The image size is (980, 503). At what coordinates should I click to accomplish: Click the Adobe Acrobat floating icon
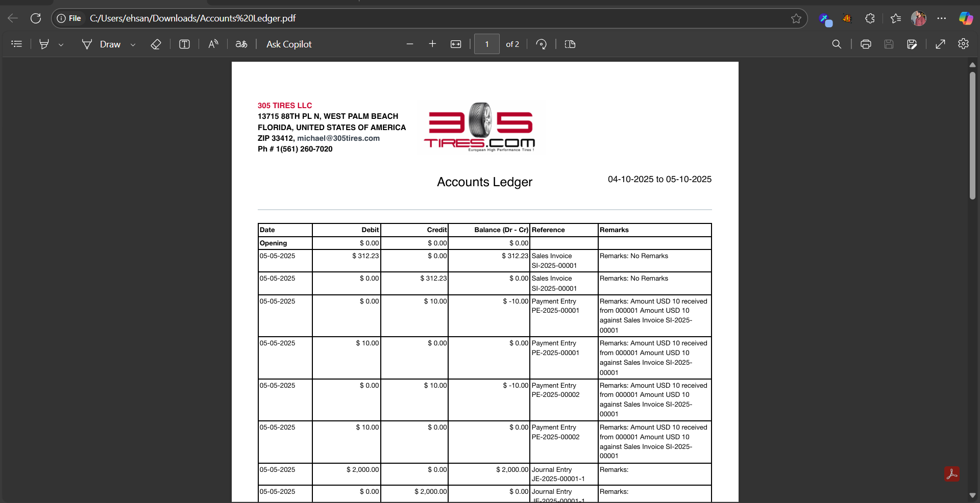(951, 474)
